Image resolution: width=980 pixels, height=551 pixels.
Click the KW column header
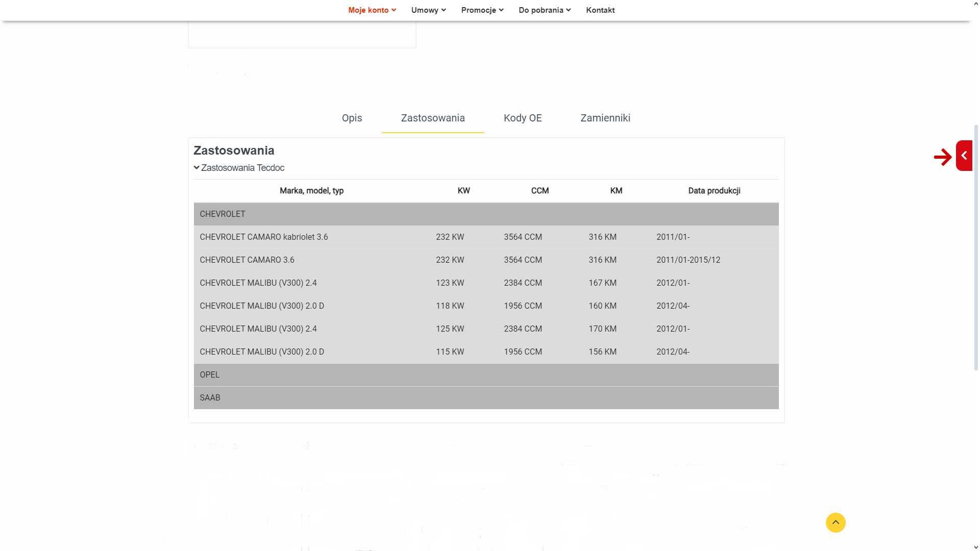463,191
